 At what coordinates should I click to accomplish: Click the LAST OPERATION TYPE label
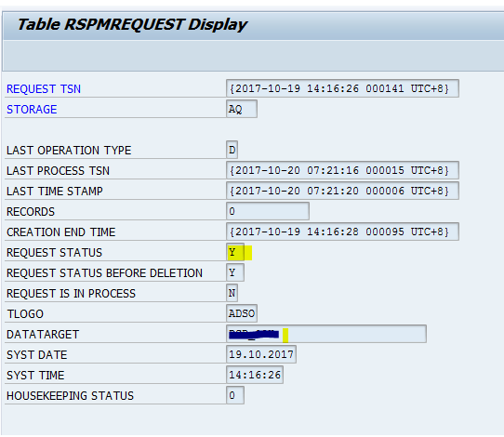[x=69, y=151]
